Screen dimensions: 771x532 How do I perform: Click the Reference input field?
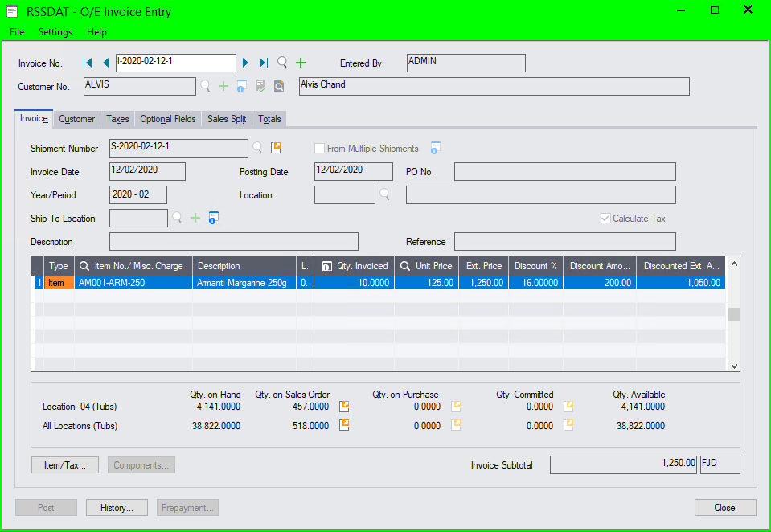564,241
